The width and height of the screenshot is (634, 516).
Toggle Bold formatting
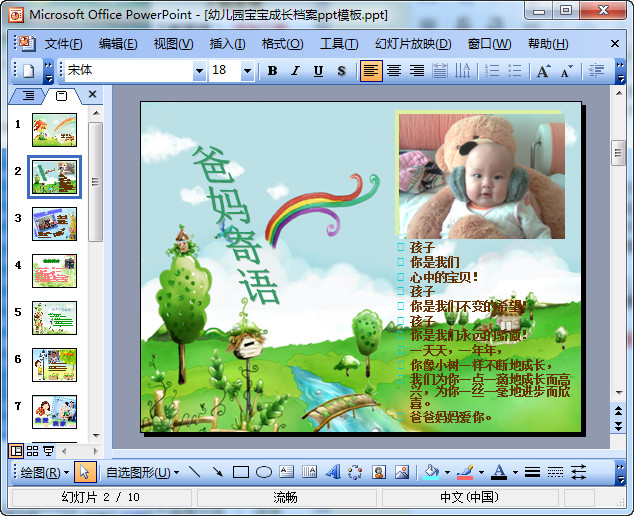273,71
